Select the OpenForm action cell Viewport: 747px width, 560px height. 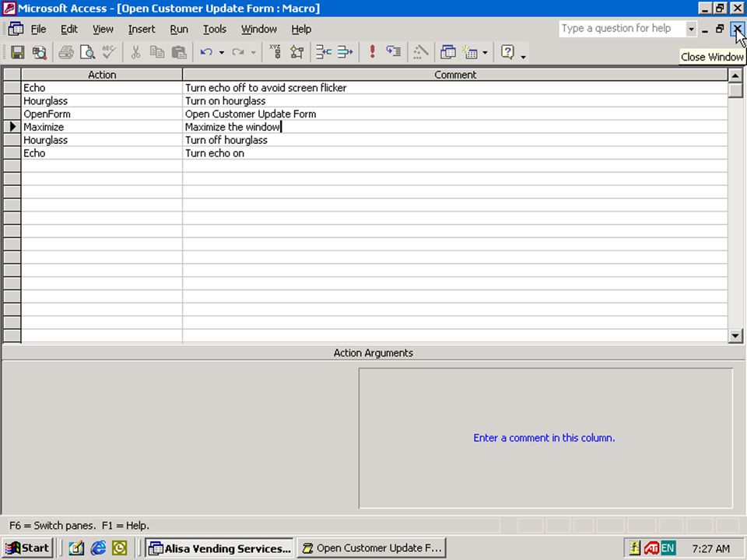102,114
